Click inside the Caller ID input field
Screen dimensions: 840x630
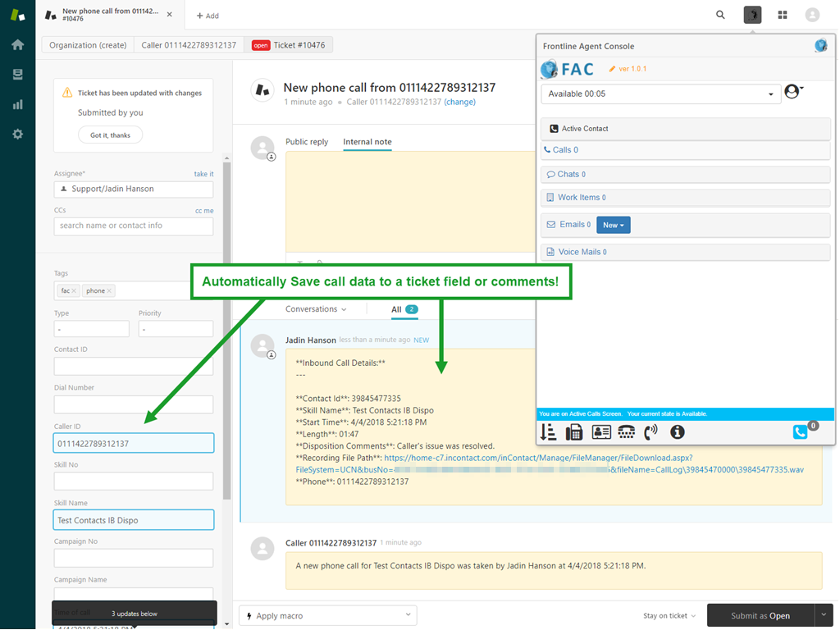click(133, 442)
